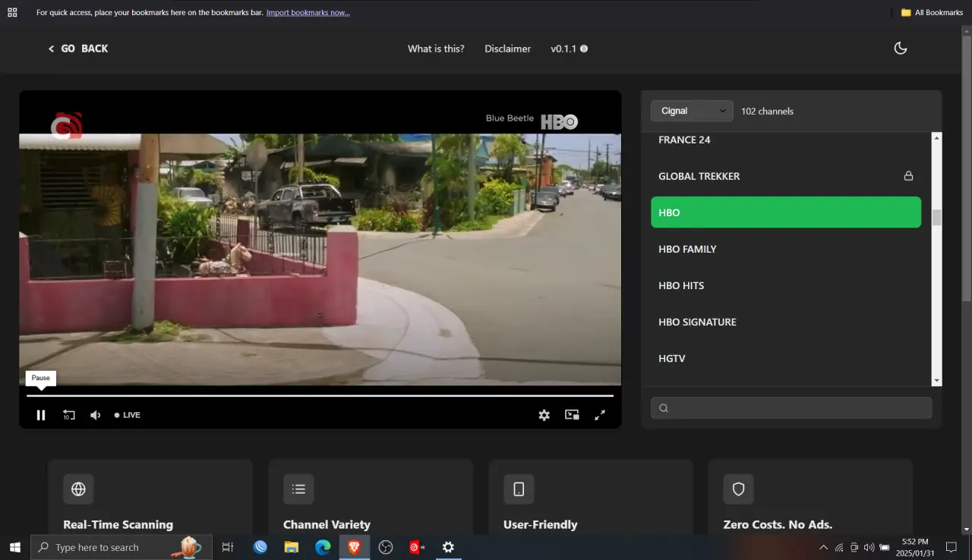
Task: Open the Cignal provider dropdown
Action: click(692, 111)
